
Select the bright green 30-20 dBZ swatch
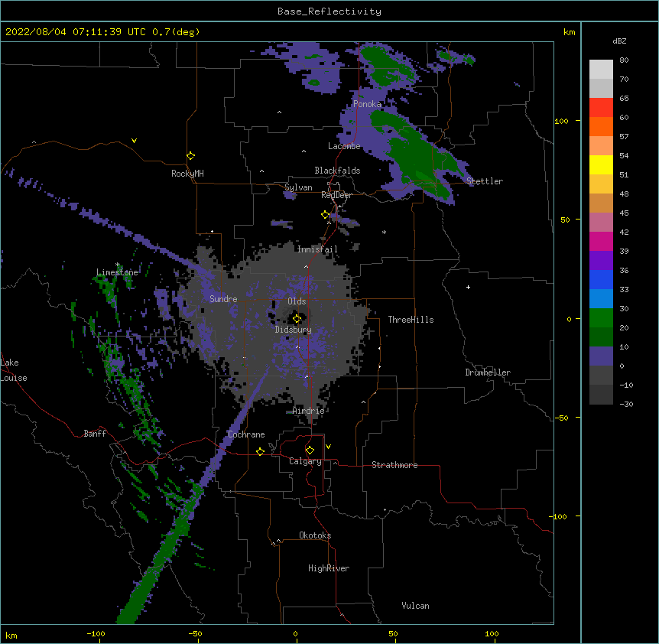(x=601, y=318)
